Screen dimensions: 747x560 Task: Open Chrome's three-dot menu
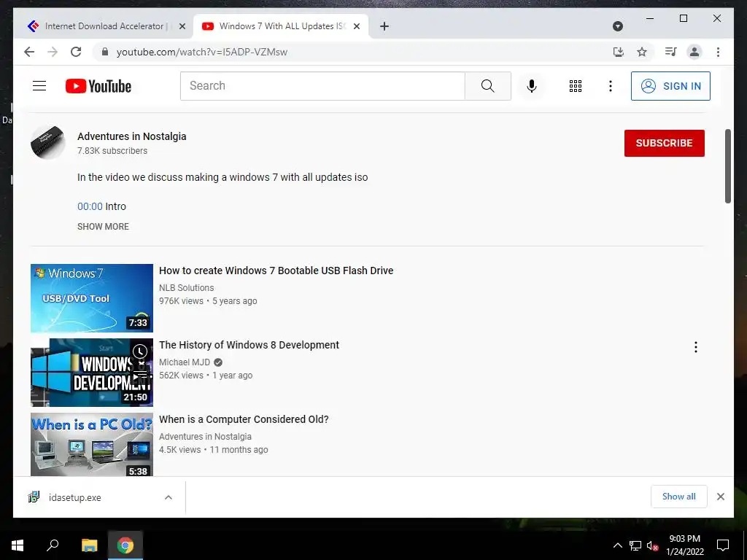pyautogui.click(x=719, y=52)
